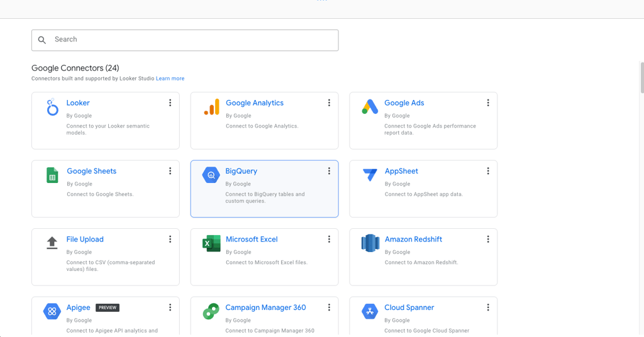Open more options for Google Analytics

point(329,103)
